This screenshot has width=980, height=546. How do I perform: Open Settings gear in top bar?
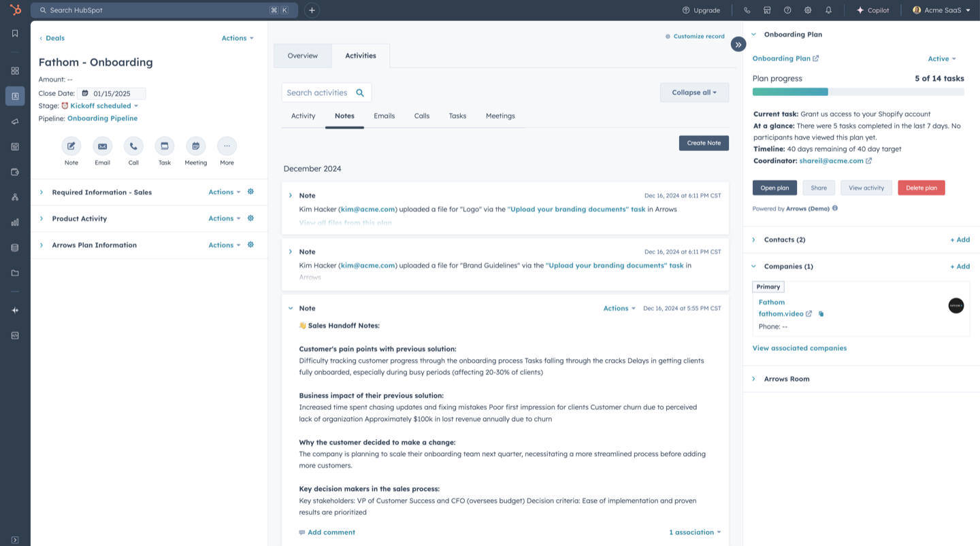(808, 10)
